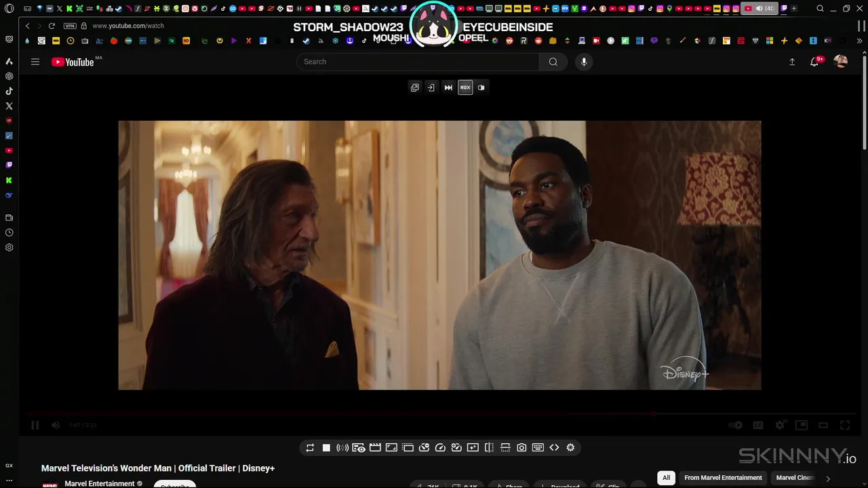Pause the video with the player pause button

coord(35,425)
